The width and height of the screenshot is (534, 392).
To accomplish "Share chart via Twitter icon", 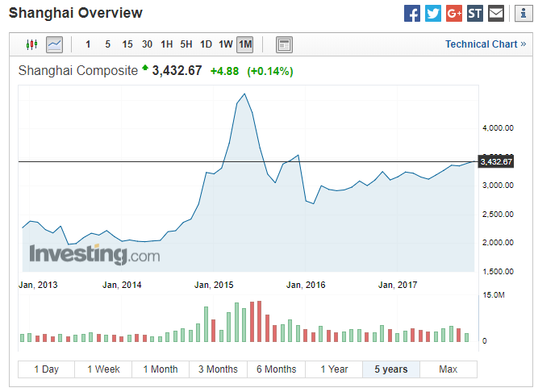I will click(x=433, y=14).
